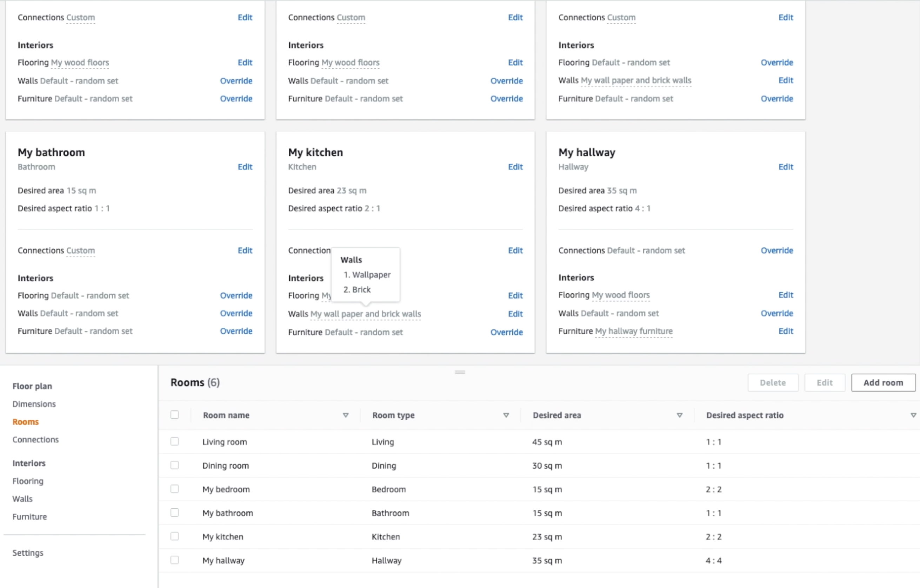Open the Connections sidebar item
This screenshot has height=588, width=920.
[x=35, y=439]
